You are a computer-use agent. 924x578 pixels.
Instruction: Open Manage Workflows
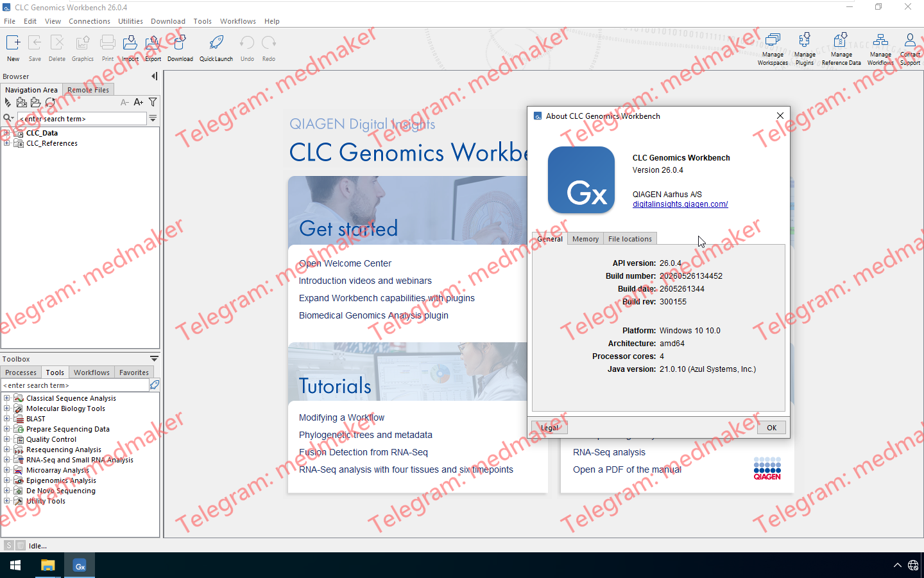click(x=880, y=49)
